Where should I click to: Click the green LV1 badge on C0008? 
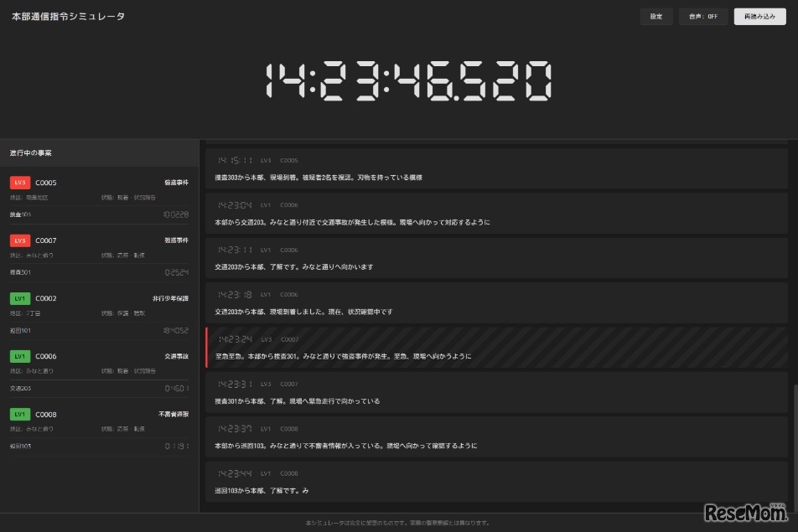click(20, 415)
